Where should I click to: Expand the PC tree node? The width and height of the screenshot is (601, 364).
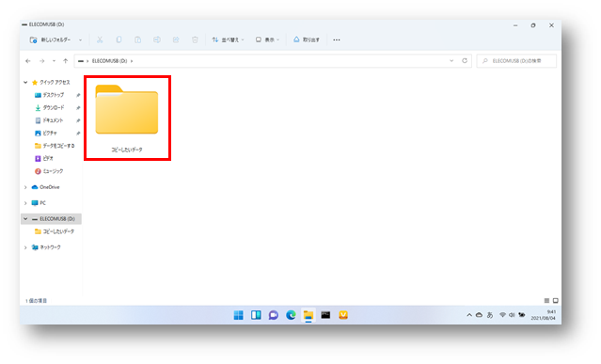pyautogui.click(x=25, y=203)
